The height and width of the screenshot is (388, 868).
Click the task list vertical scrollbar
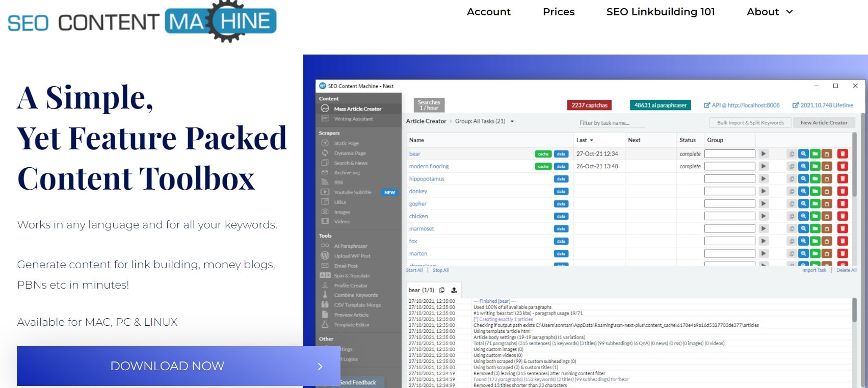855,166
